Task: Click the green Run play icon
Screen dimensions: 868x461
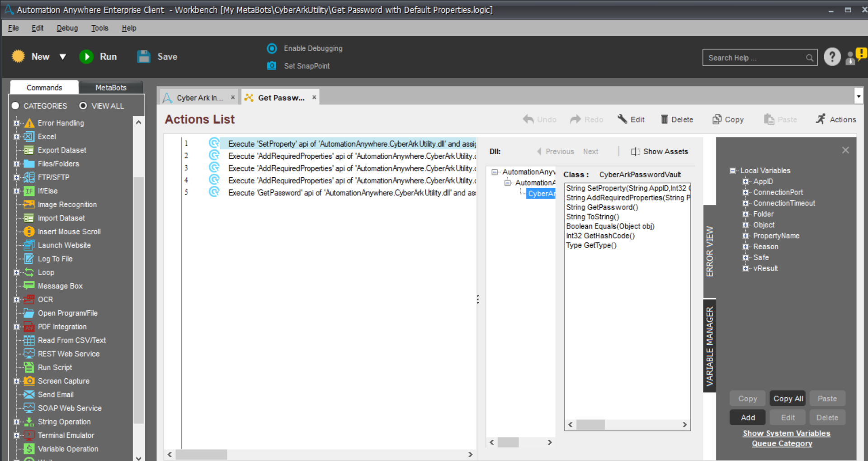Action: point(86,57)
